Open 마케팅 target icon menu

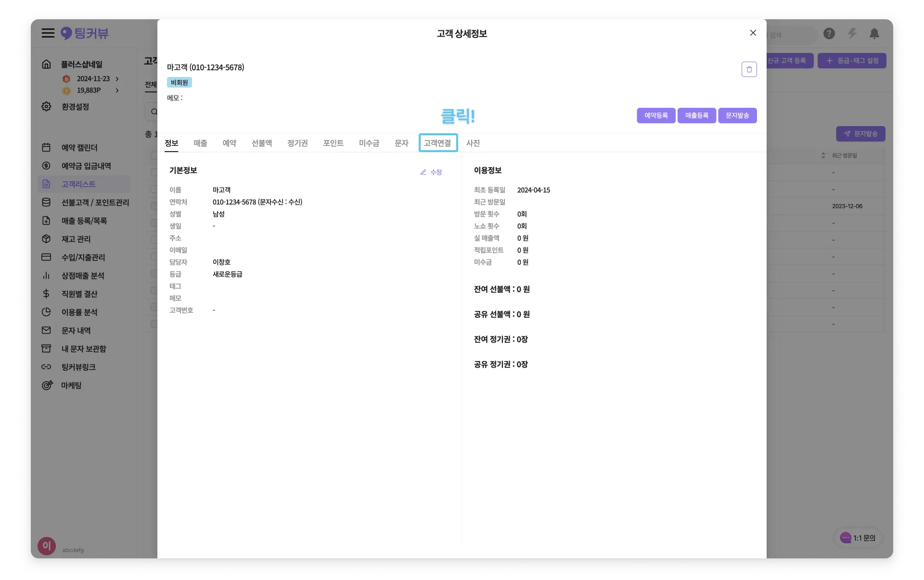pyautogui.click(x=47, y=386)
